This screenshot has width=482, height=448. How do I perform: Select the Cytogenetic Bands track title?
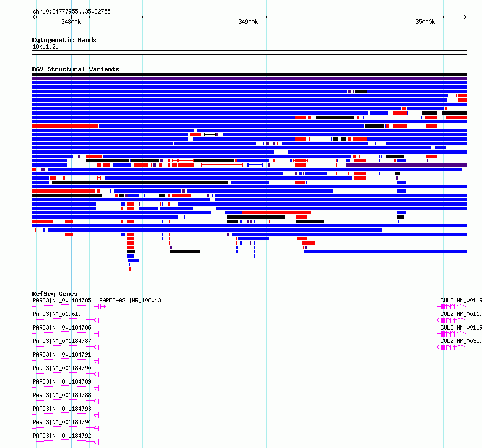point(64,40)
